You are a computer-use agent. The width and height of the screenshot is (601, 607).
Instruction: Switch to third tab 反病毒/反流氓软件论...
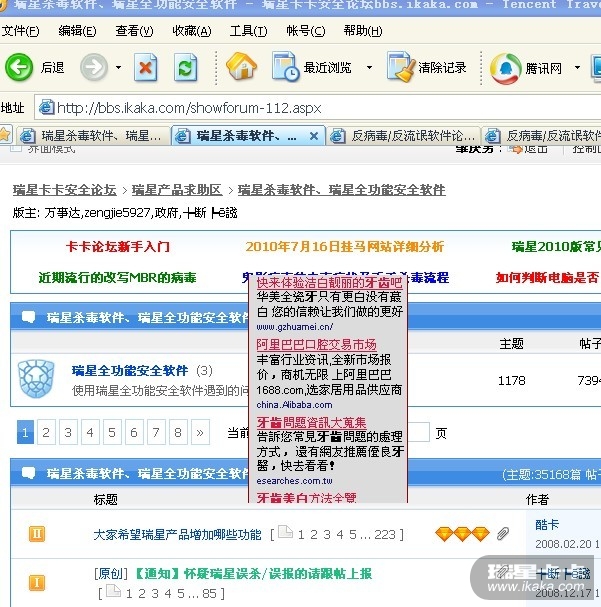(403, 136)
